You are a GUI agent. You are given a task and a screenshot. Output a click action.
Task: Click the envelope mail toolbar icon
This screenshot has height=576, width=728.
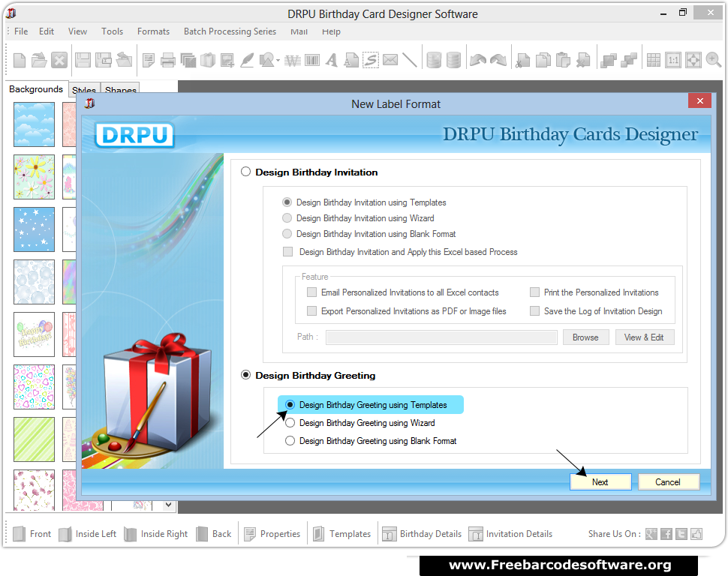tap(390, 60)
